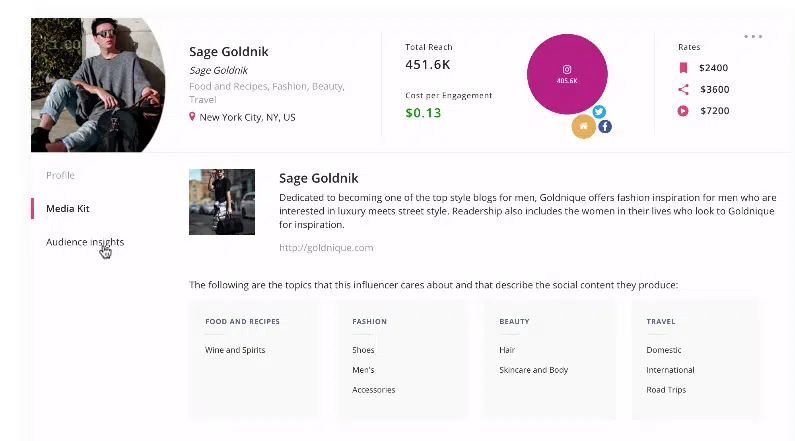The height and width of the screenshot is (441, 795).
Task: Click the 451.6K total reach value
Action: [x=427, y=64]
